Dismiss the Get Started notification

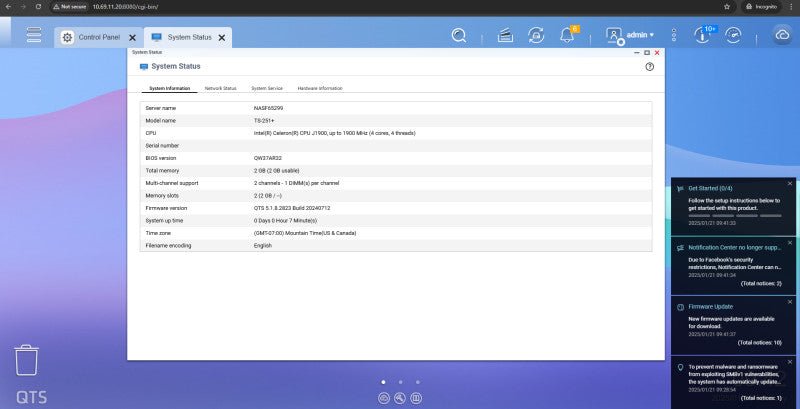click(790, 183)
